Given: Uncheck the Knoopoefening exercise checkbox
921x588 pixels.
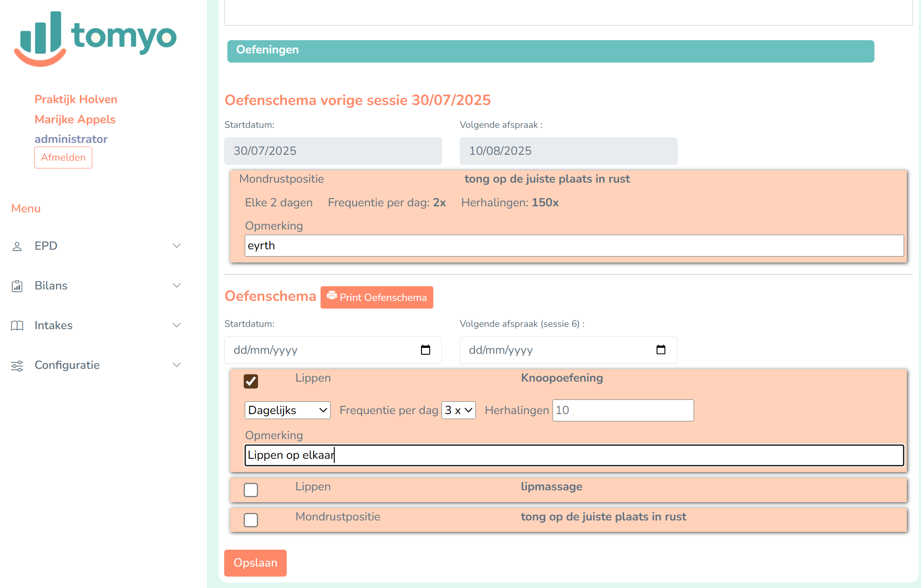Looking at the screenshot, I should click(251, 381).
